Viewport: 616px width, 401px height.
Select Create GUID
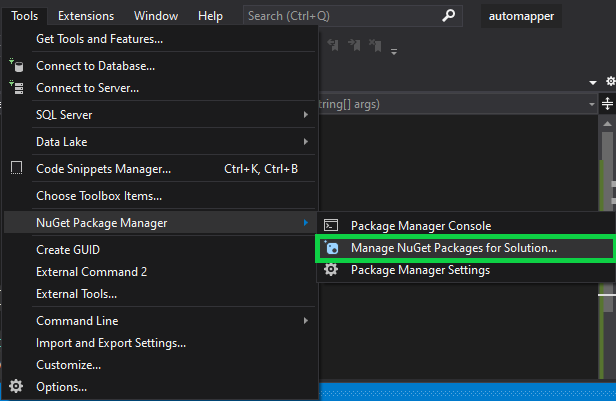point(161,250)
